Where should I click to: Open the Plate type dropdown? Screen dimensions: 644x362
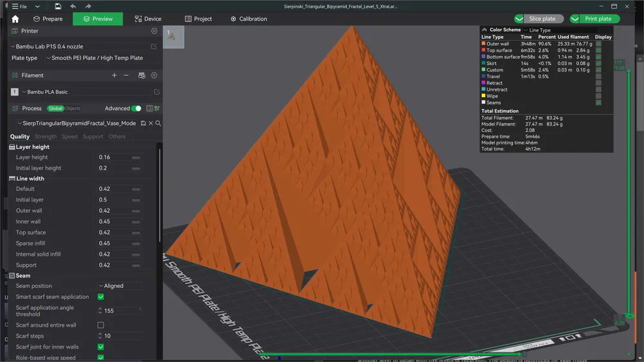(x=102, y=58)
